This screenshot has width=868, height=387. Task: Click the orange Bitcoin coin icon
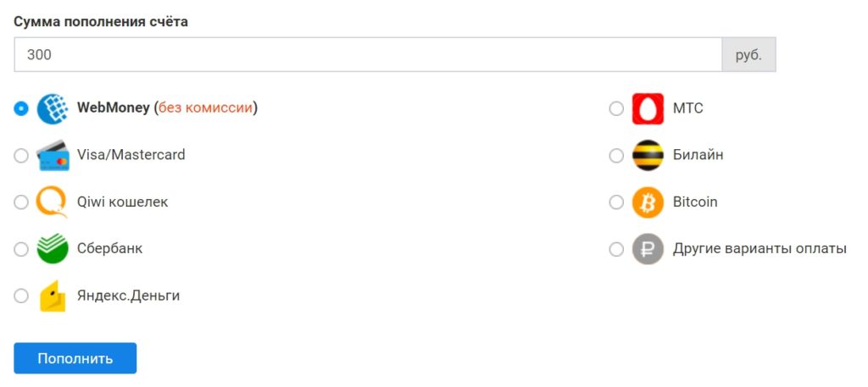648,202
